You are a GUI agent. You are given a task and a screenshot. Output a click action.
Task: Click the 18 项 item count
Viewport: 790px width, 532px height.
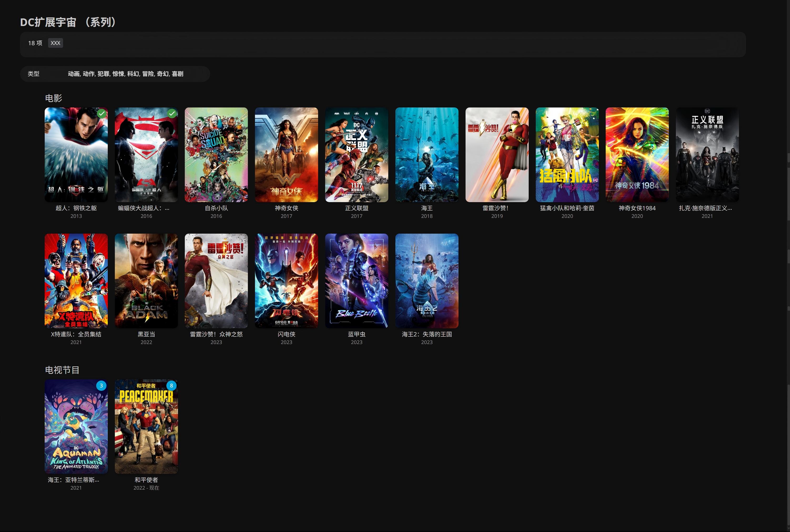[35, 43]
